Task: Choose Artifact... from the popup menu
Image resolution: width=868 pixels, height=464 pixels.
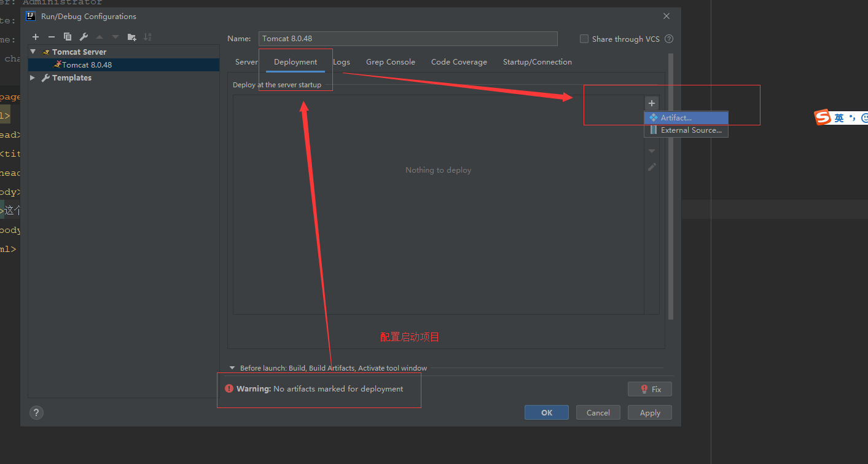Action: [x=686, y=117]
